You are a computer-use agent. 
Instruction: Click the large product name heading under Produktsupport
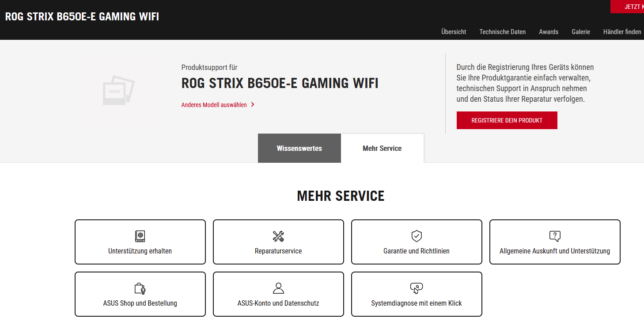click(x=280, y=83)
